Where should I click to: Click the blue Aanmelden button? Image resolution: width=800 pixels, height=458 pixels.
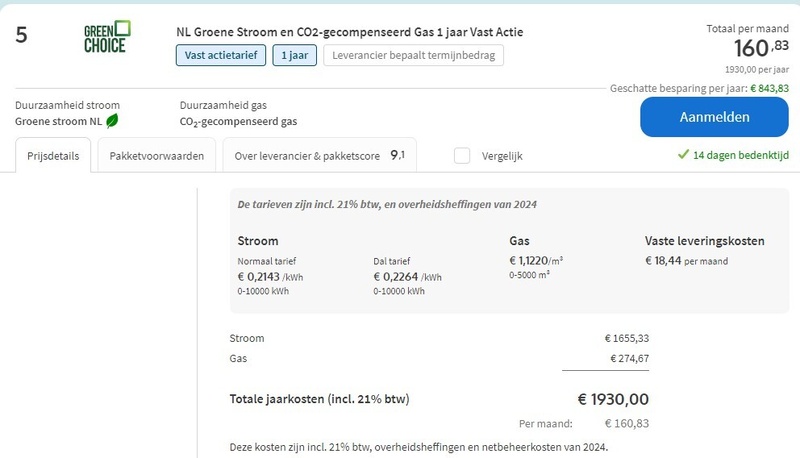(714, 117)
